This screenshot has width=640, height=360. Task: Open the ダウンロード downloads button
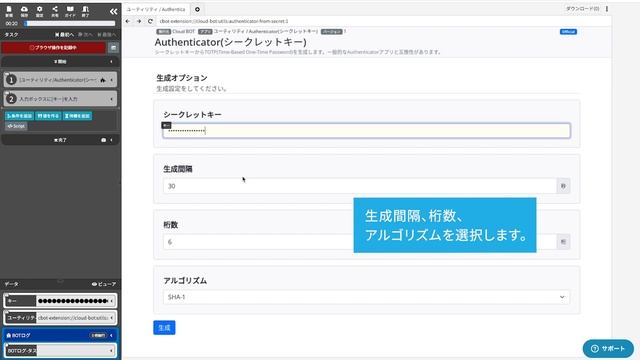(582, 9)
